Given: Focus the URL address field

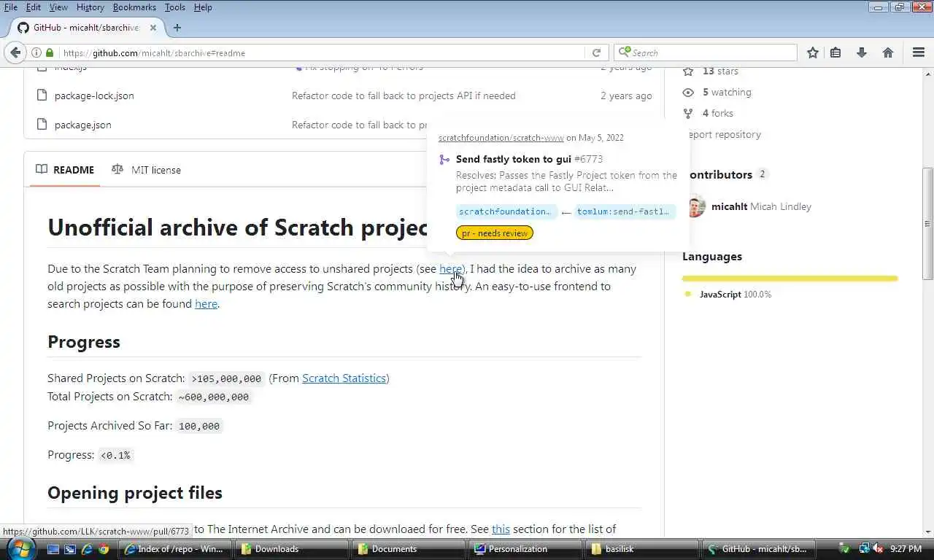Looking at the screenshot, I should (321, 52).
